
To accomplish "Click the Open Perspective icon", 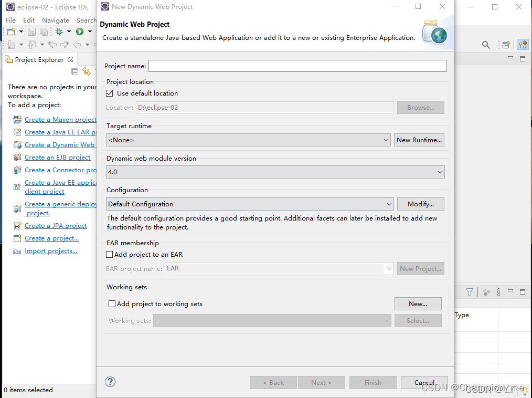I will click(x=506, y=45).
